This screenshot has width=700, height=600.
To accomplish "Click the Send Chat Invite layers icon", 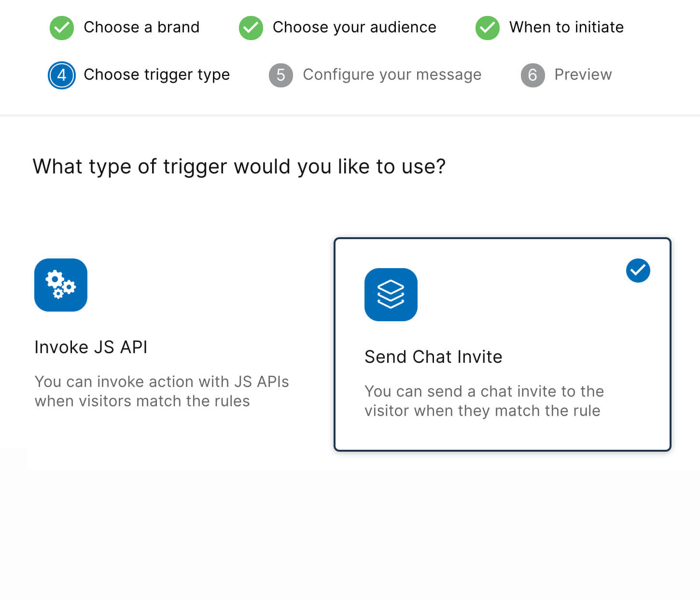I will (391, 295).
